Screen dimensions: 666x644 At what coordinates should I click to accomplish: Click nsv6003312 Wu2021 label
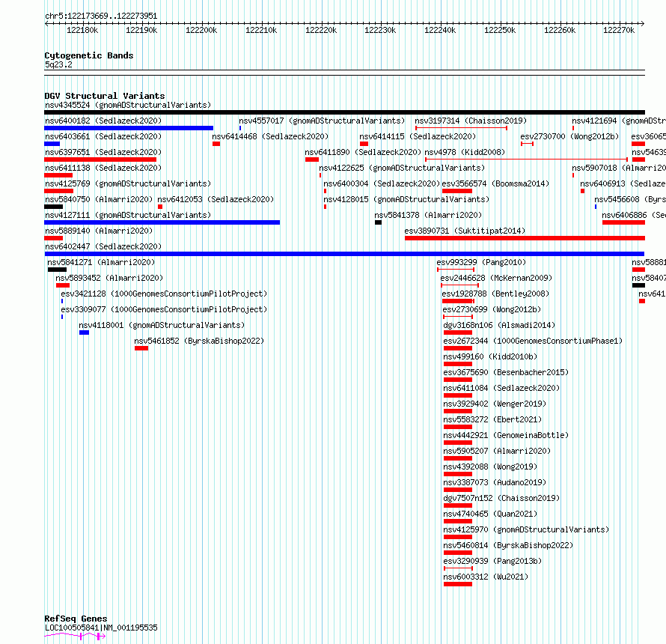pyautogui.click(x=486, y=577)
